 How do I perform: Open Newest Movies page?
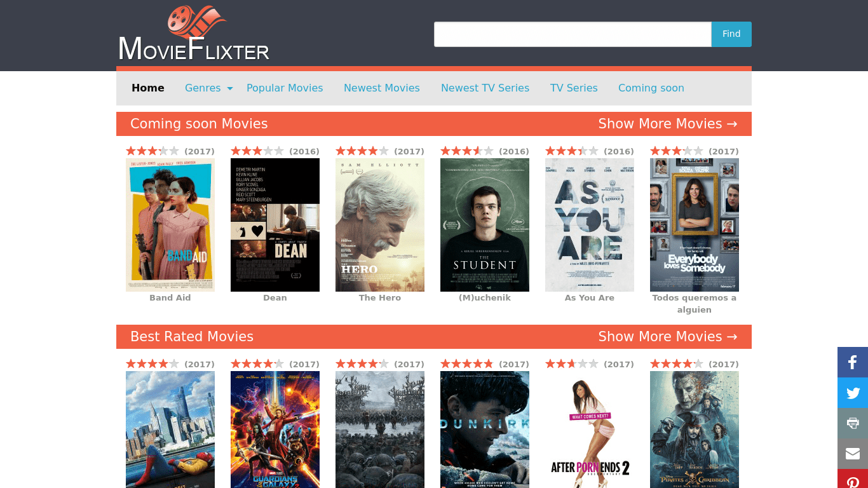point(382,88)
